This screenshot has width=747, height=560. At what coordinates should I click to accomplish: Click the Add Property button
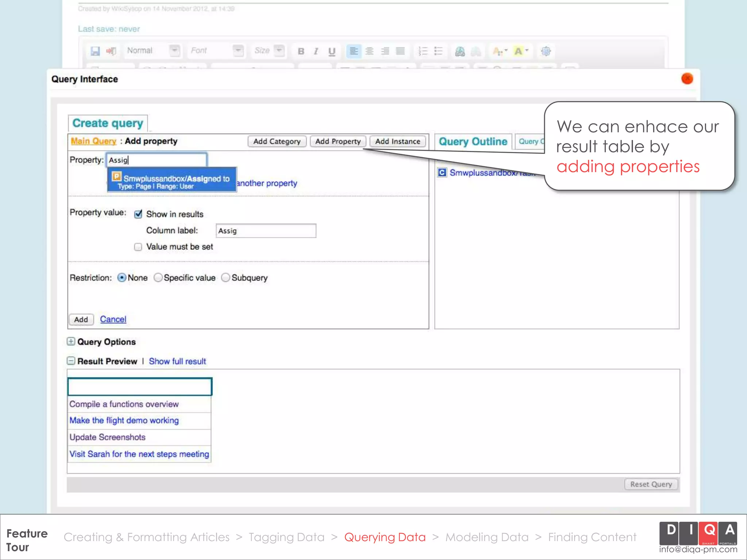pos(338,141)
